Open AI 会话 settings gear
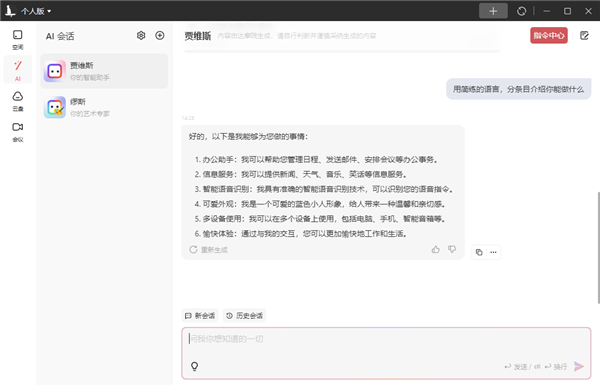The height and width of the screenshot is (386, 600). click(141, 36)
